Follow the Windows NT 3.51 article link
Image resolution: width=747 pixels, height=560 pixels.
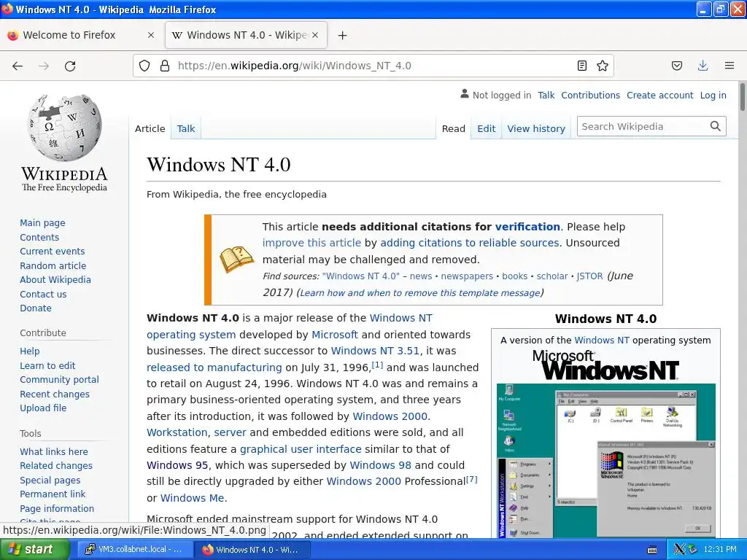click(x=375, y=351)
